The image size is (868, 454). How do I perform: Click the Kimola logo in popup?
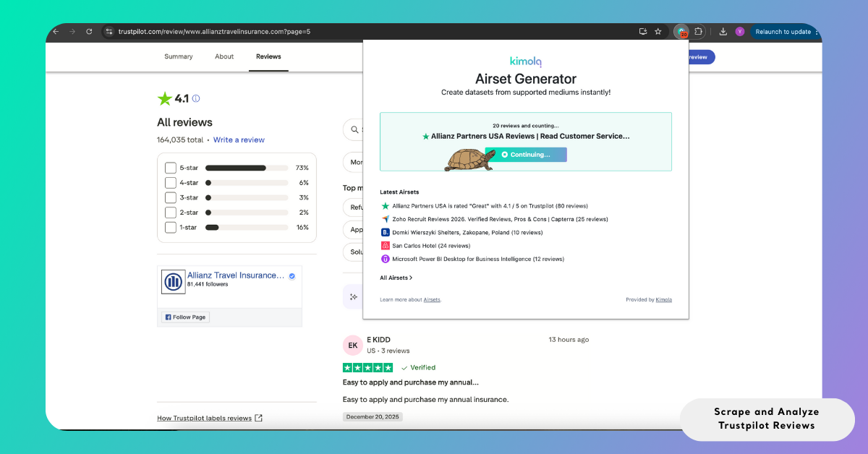pyautogui.click(x=526, y=62)
